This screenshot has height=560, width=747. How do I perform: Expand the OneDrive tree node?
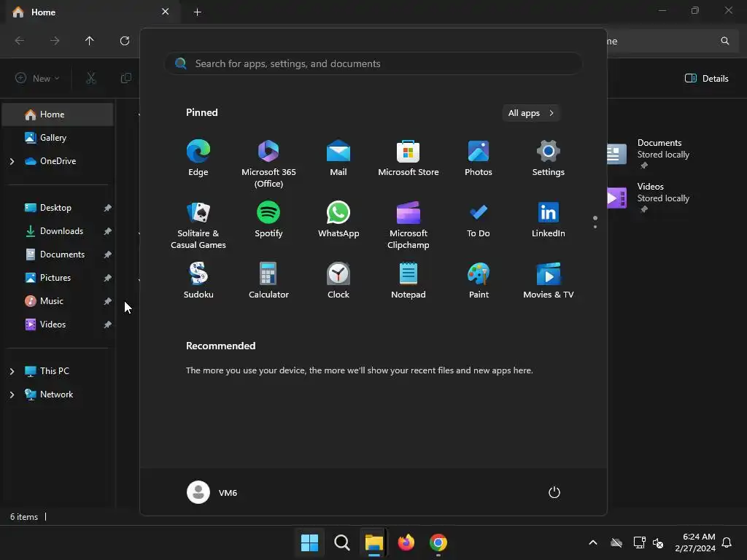[12, 161]
